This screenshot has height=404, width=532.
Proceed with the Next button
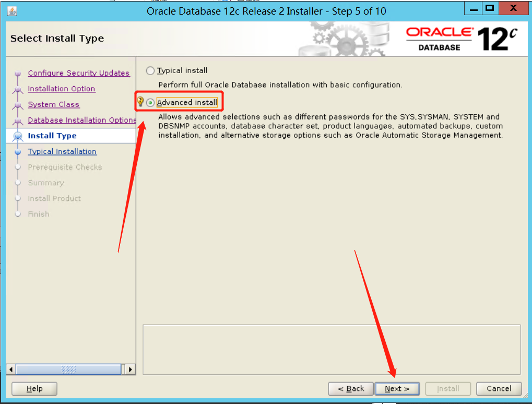(397, 388)
